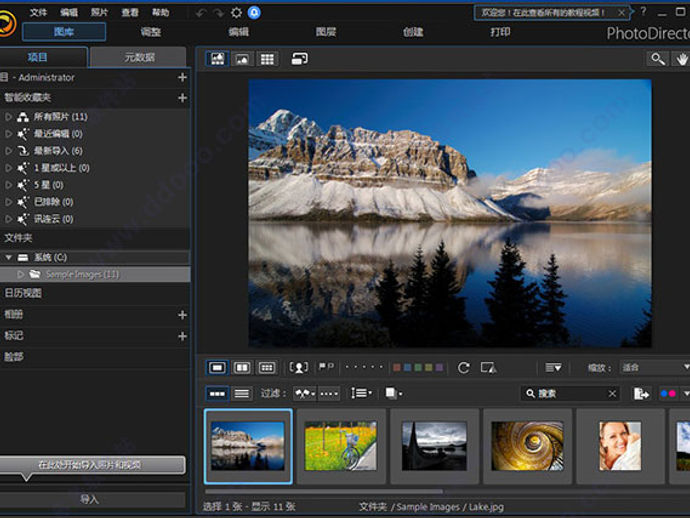Expand the Sample Images (11) folder

coord(20,275)
